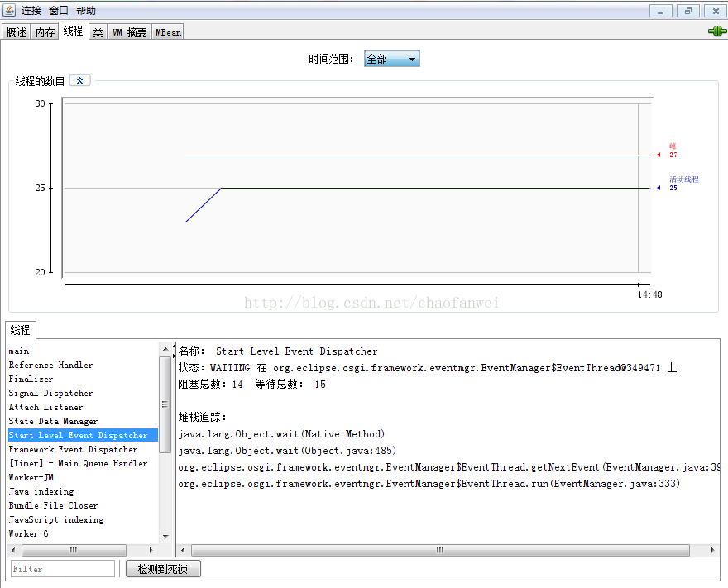Viewport: 728px width, 588px height.
Task: Switch to the MBean tab
Action: (x=168, y=32)
